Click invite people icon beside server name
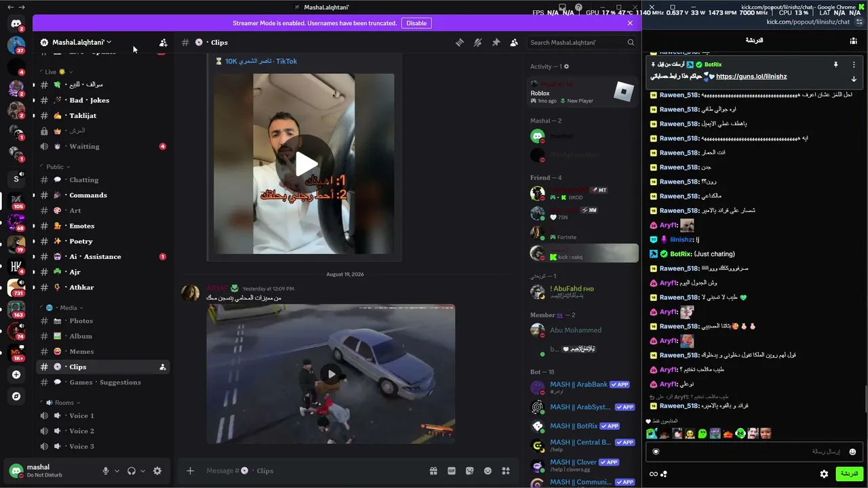This screenshot has width=868, height=488. [163, 42]
